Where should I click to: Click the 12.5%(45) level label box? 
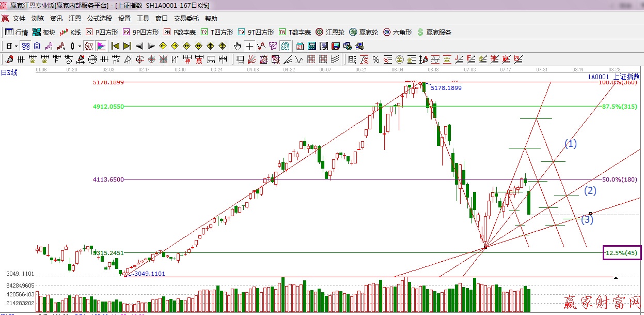pyautogui.click(x=621, y=253)
